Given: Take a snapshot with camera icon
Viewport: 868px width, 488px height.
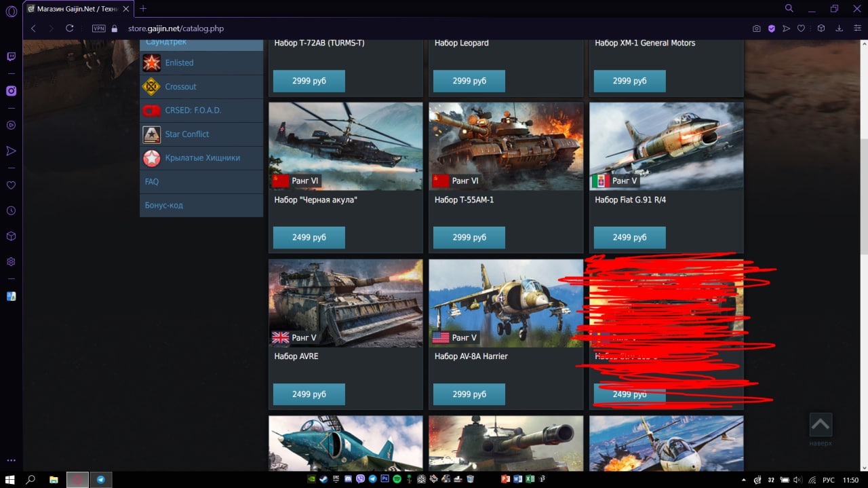Looking at the screenshot, I should coord(756,29).
